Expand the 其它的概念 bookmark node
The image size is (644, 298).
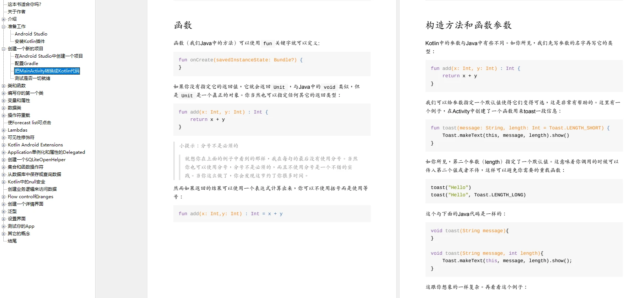4,234
